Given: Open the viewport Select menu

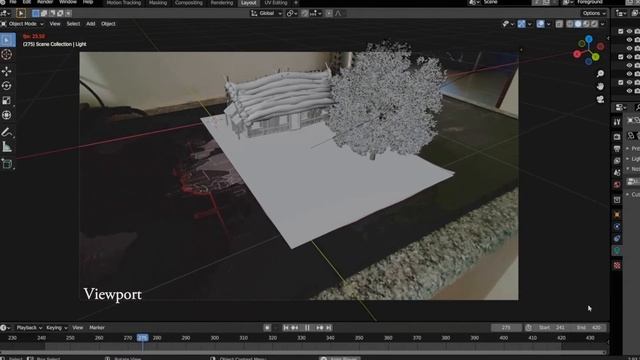Looking at the screenshot, I should 73,24.
